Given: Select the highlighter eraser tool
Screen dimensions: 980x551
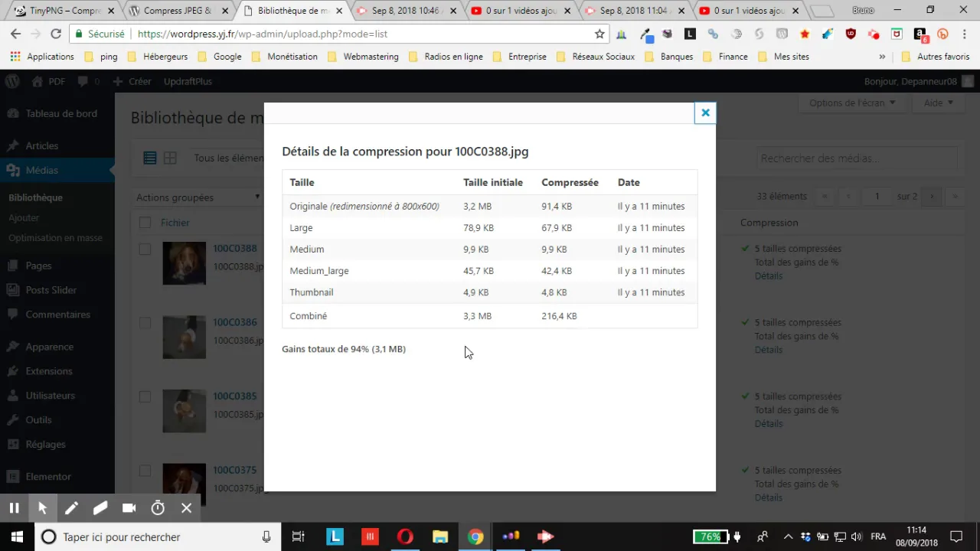Looking at the screenshot, I should [100, 508].
